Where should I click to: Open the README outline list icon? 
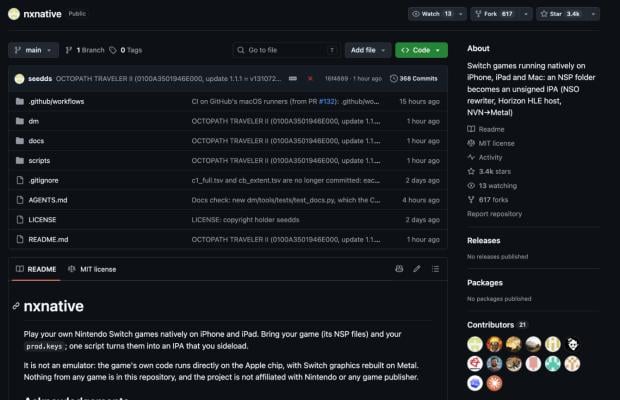pos(435,269)
